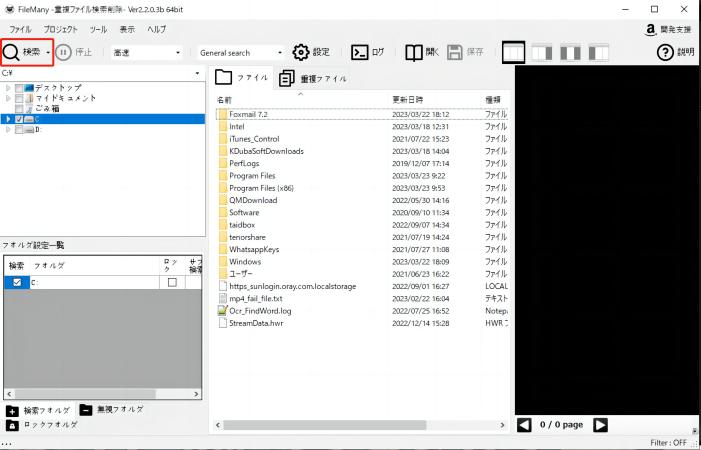Open the C:¥ path dropdown

[x=197, y=73]
